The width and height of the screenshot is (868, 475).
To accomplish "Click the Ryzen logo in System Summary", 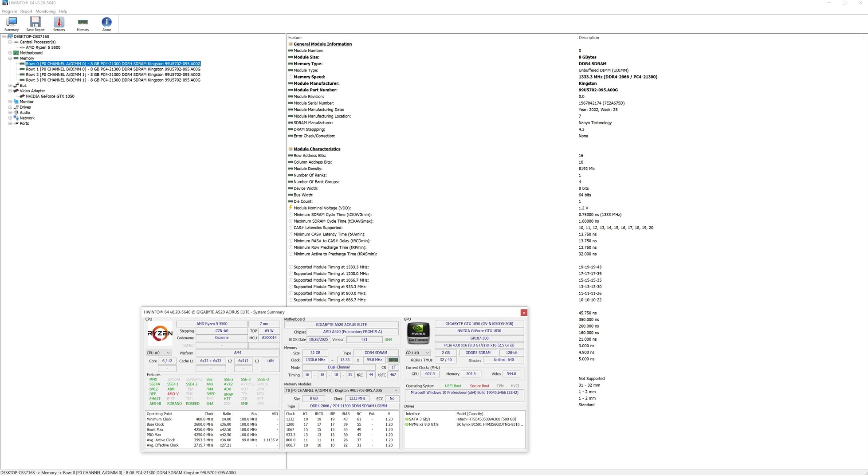I will [160, 334].
